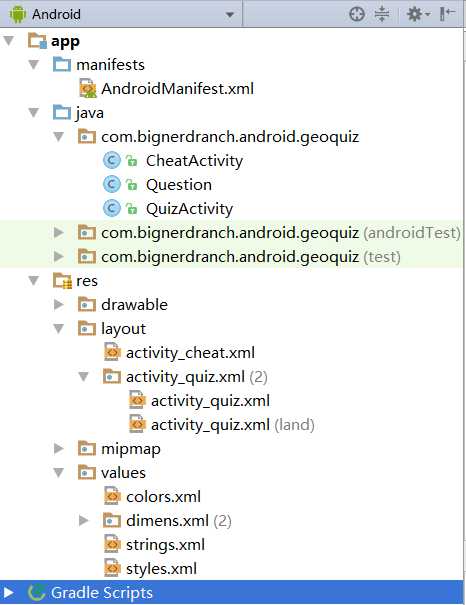The image size is (466, 605).
Task: Select the QuizActivity class
Action: coord(189,209)
